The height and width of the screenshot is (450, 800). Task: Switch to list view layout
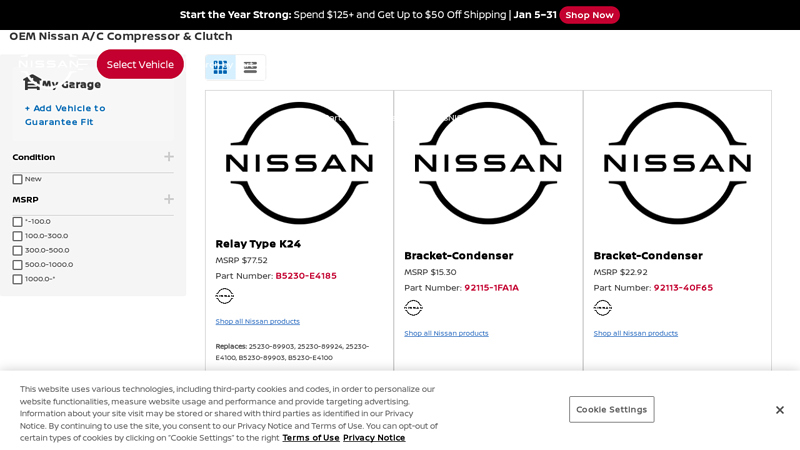(x=250, y=67)
